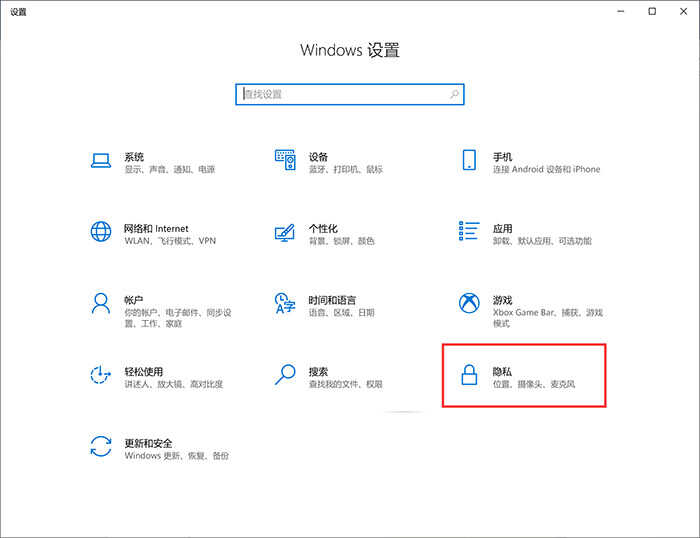This screenshot has height=538, width=700.
Task: Click description 位置、摄像头、麦克风
Action: pyautogui.click(x=534, y=384)
